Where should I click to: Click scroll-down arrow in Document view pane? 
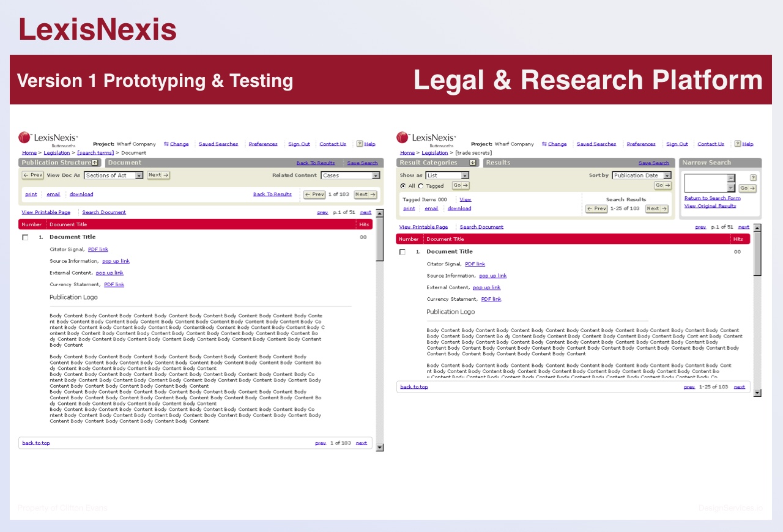point(379,448)
